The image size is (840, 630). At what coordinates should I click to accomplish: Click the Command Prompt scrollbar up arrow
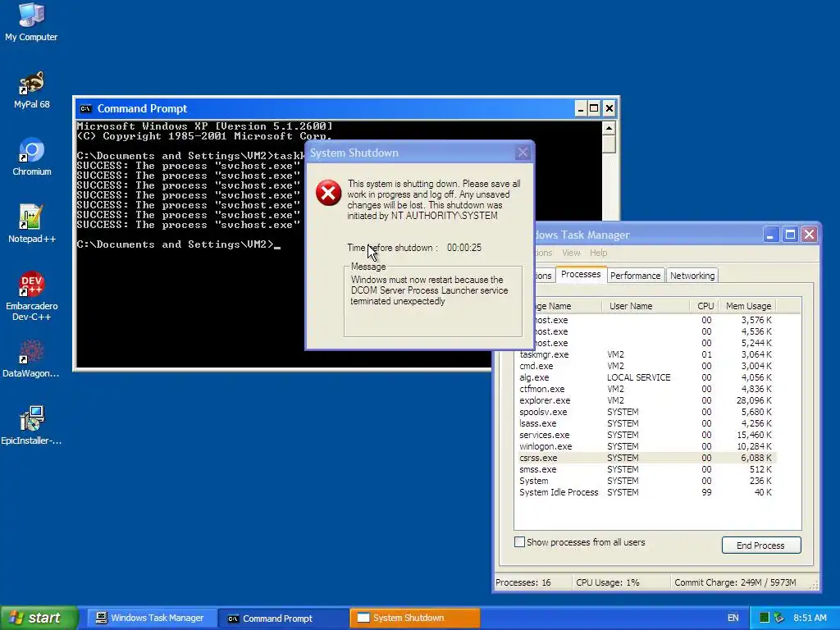[x=609, y=128]
